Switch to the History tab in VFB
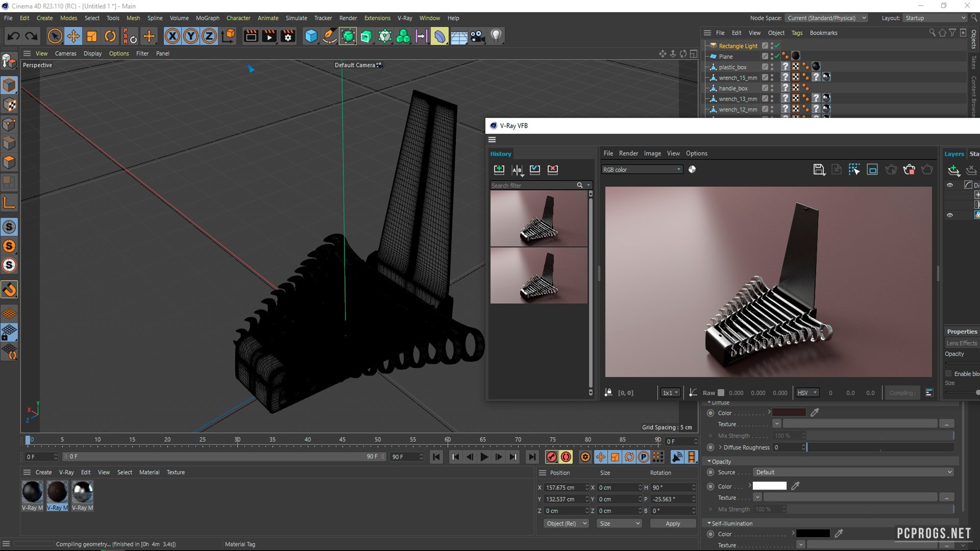Image resolution: width=980 pixels, height=551 pixels. click(501, 154)
